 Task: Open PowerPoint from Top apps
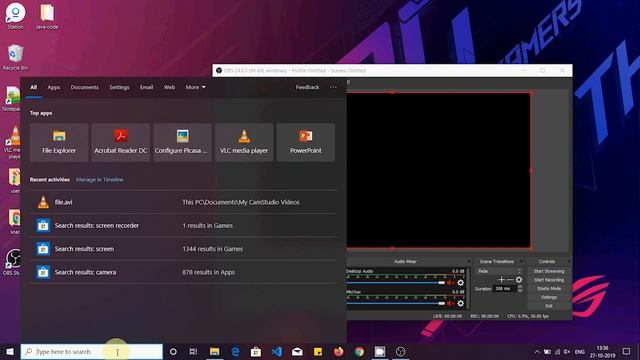306,142
